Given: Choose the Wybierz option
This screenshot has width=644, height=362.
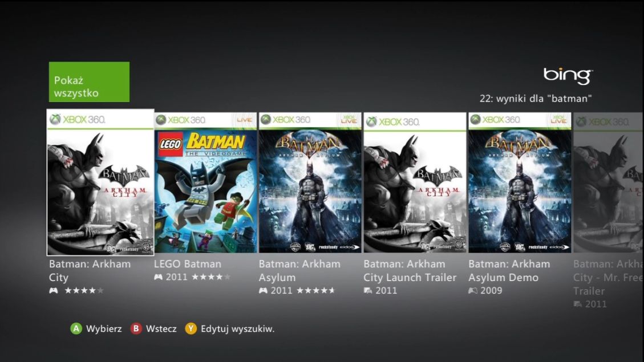Looking at the screenshot, I should [104, 329].
